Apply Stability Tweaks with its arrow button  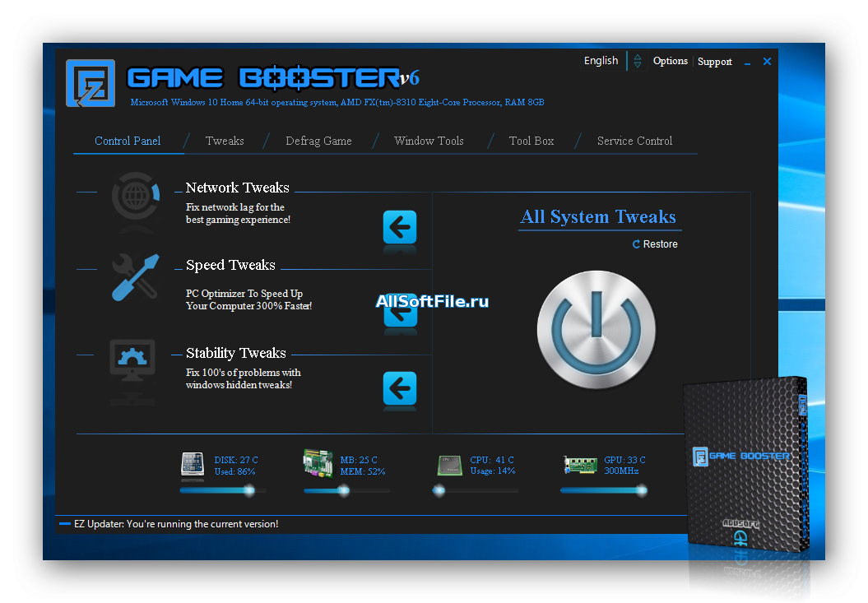click(400, 389)
